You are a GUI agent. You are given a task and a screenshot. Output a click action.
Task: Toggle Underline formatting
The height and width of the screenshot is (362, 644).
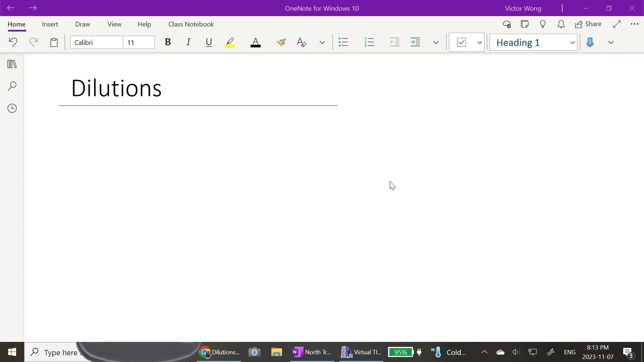coord(209,42)
